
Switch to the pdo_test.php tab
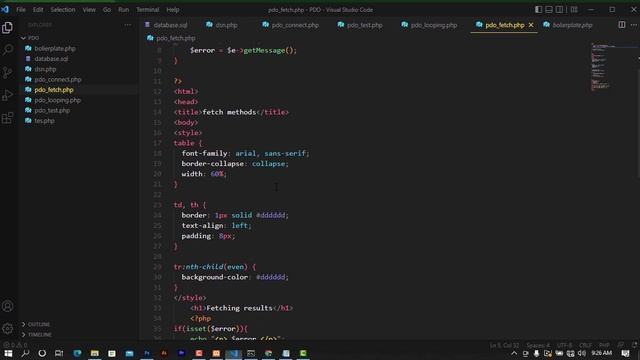(x=364, y=25)
